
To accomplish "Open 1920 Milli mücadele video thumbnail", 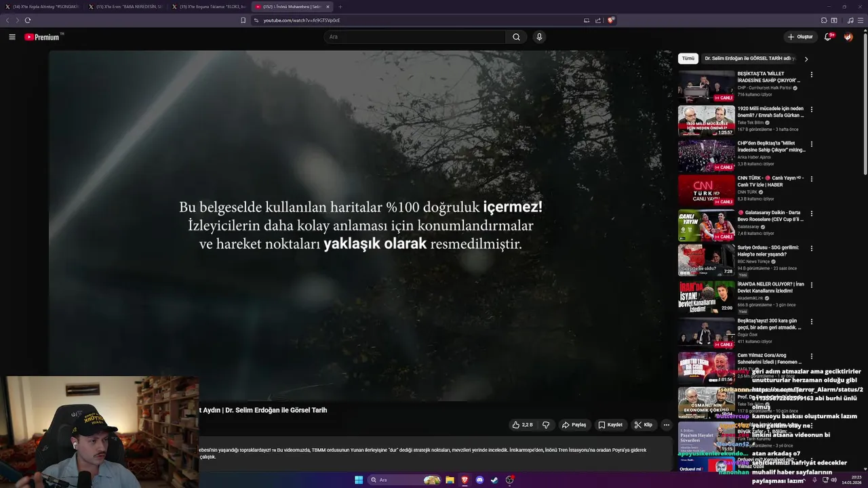I will coord(706,121).
